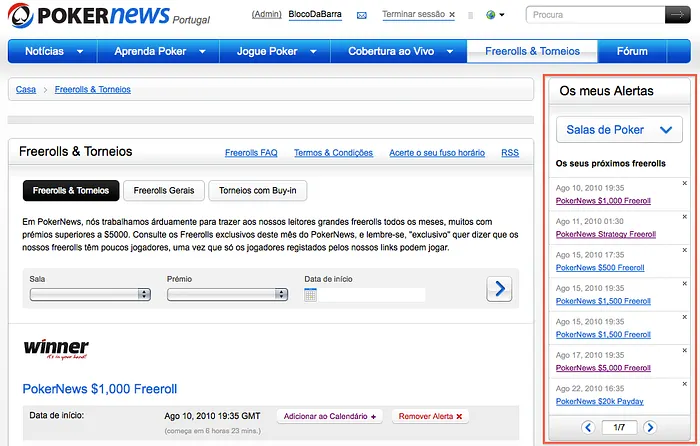Image resolution: width=700 pixels, height=446 pixels.
Task: Click the blue filter arrow button
Action: [x=499, y=289]
